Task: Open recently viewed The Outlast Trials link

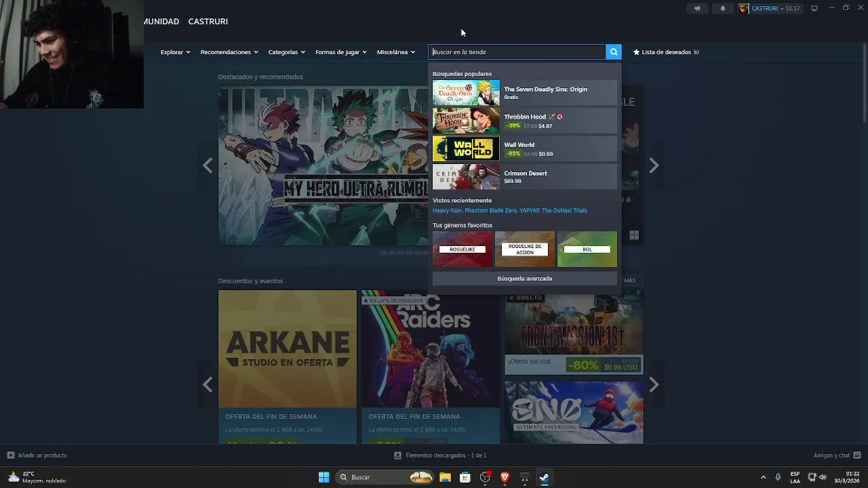Action: [x=564, y=211]
